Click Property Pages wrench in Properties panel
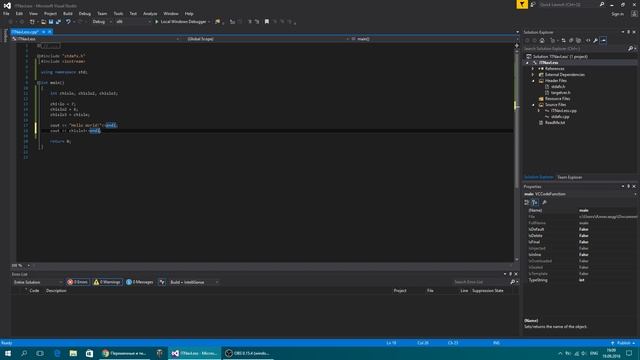Screen dimensions: 640x360 pyautogui.click(x=544, y=202)
